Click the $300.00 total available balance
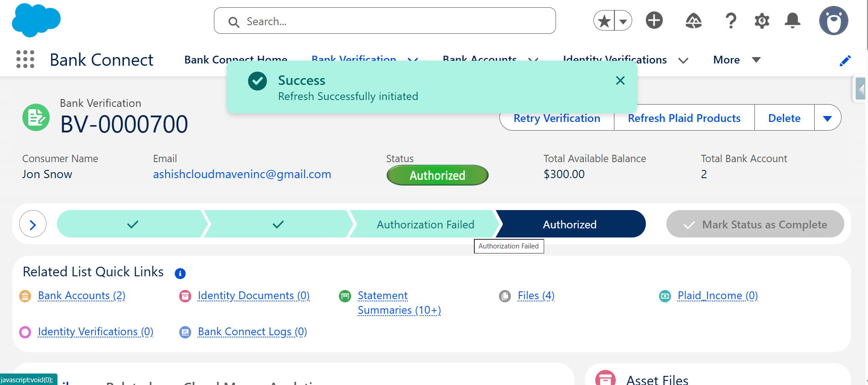 click(x=564, y=174)
